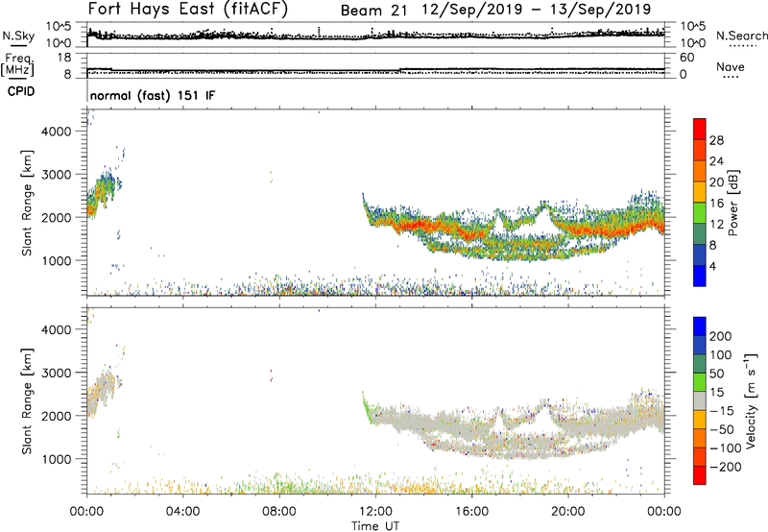Click the 'Slant Range [km]' label of the power panel
Viewport: 768px width, 532px height.
click(27, 203)
